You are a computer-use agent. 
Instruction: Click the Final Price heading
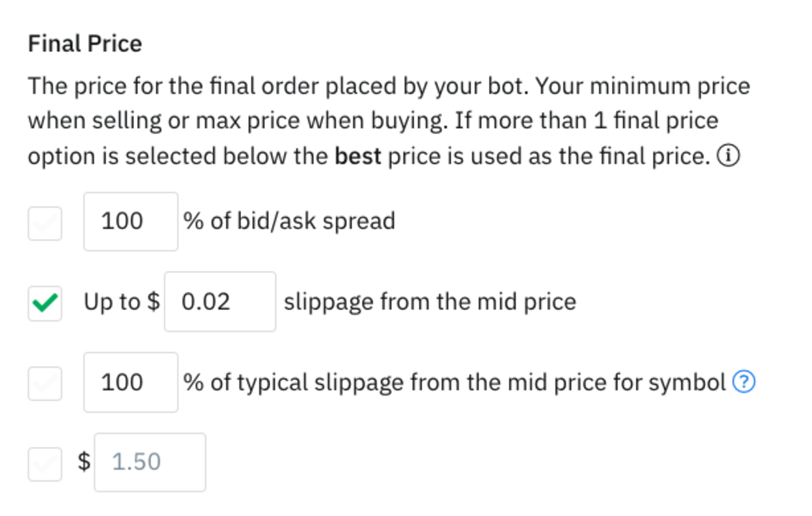coord(84,44)
